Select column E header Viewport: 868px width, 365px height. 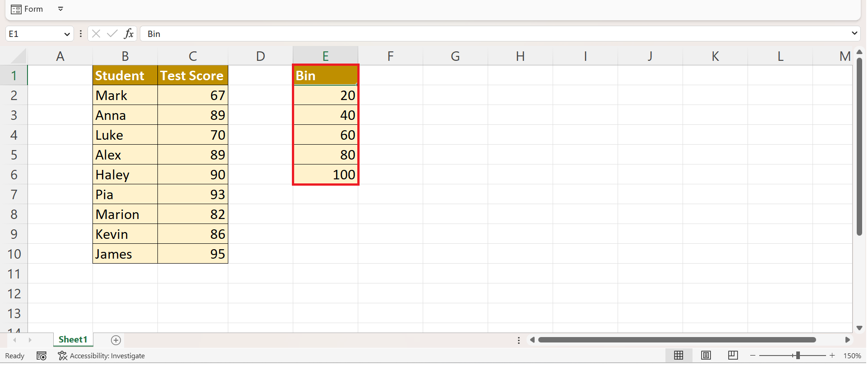(x=325, y=56)
